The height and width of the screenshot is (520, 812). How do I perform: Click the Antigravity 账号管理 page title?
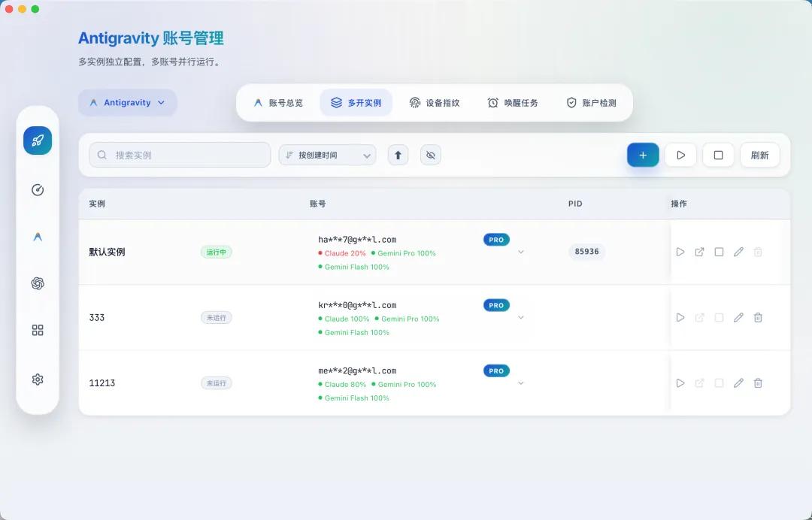[150, 38]
